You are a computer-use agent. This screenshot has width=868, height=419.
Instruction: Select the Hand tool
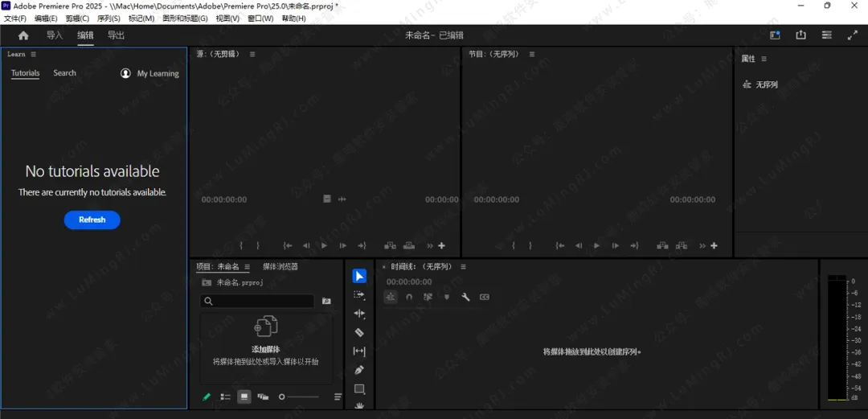359,405
